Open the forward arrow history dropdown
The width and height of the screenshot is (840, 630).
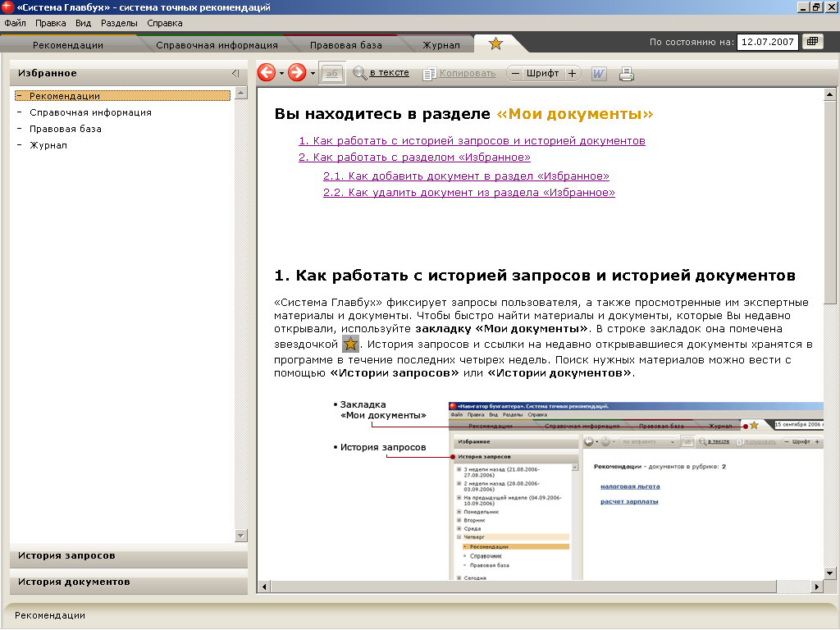(x=313, y=73)
